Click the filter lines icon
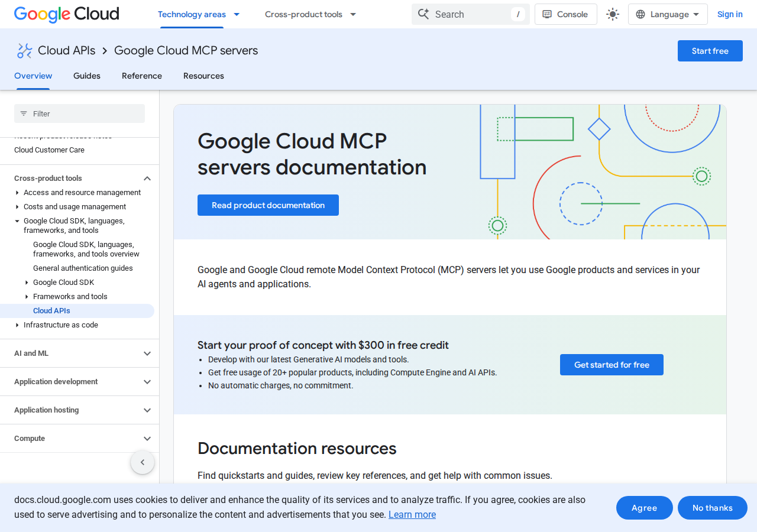 (x=24, y=113)
